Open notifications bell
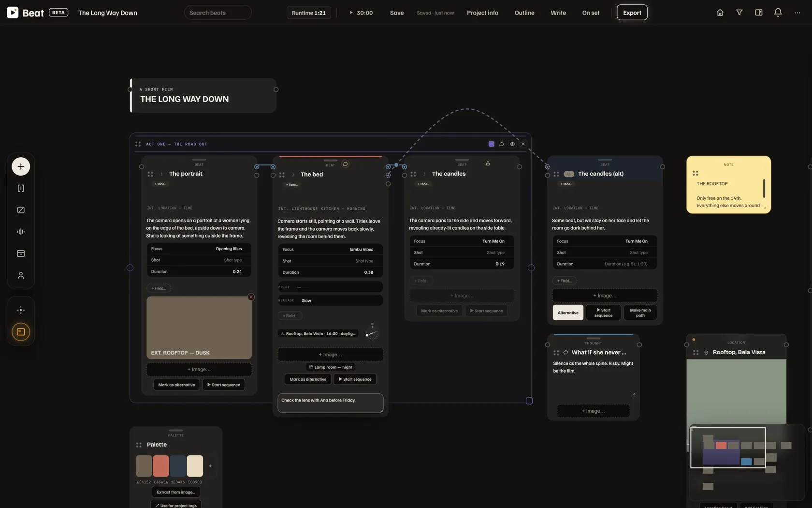This screenshot has height=508, width=812. coord(778,13)
